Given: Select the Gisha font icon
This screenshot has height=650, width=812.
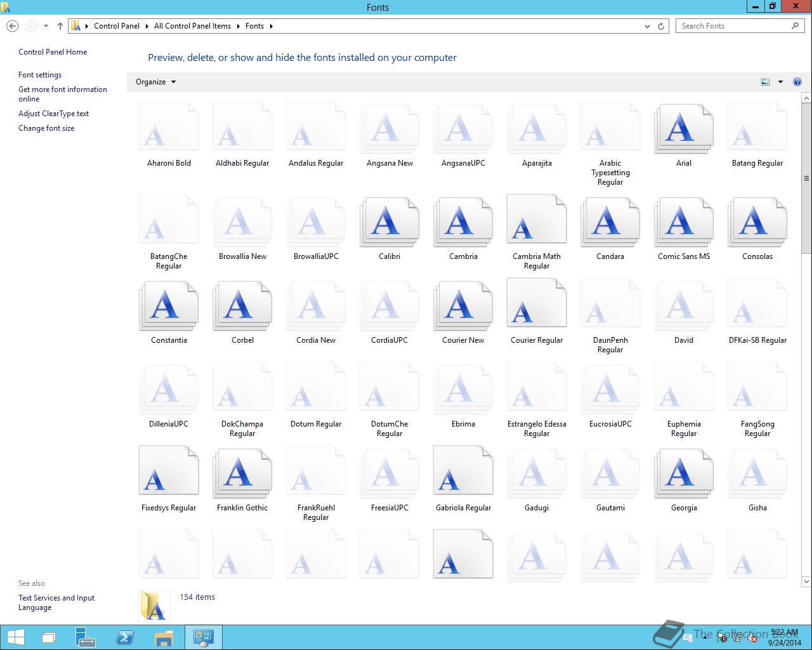Looking at the screenshot, I should [x=757, y=474].
